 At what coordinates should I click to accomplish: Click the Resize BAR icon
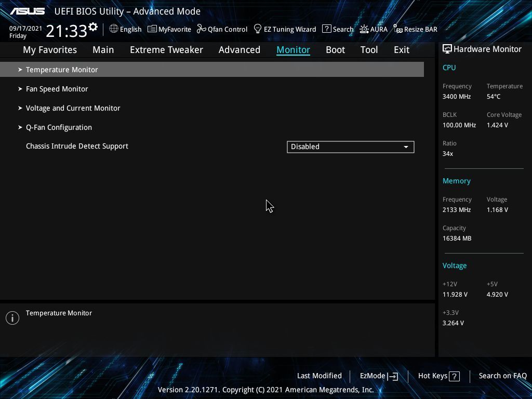tap(397, 29)
